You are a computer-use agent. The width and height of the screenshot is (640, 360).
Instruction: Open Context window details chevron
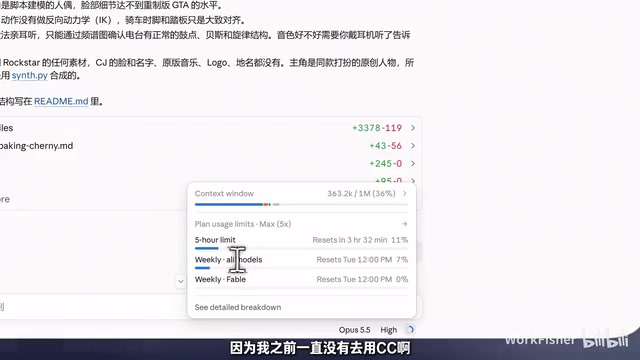coord(404,193)
